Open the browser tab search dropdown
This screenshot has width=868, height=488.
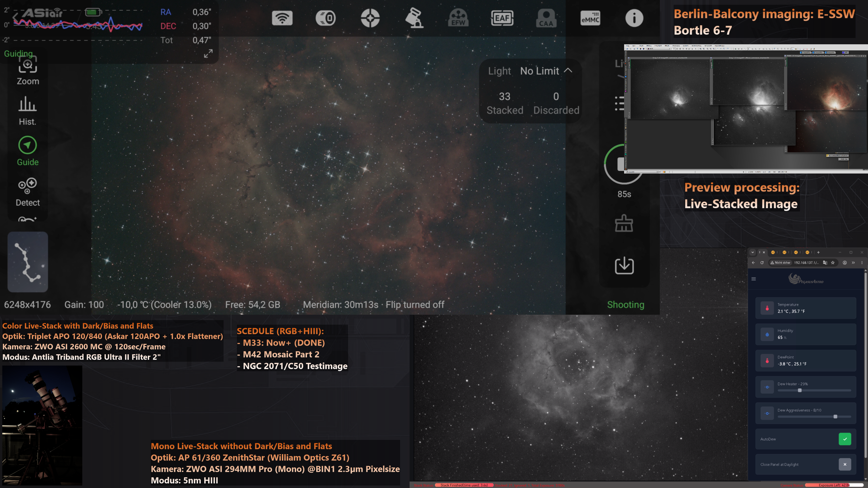click(752, 252)
